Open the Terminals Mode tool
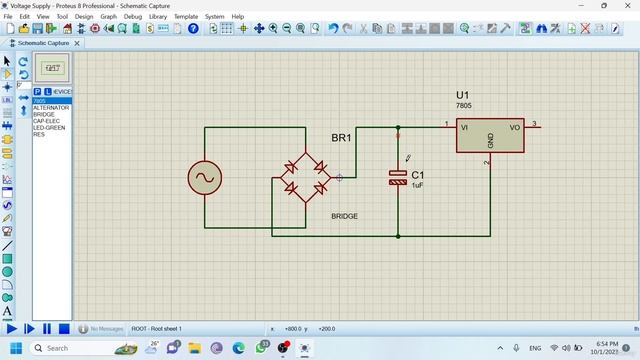The height and width of the screenshot is (360, 640). coord(7,153)
